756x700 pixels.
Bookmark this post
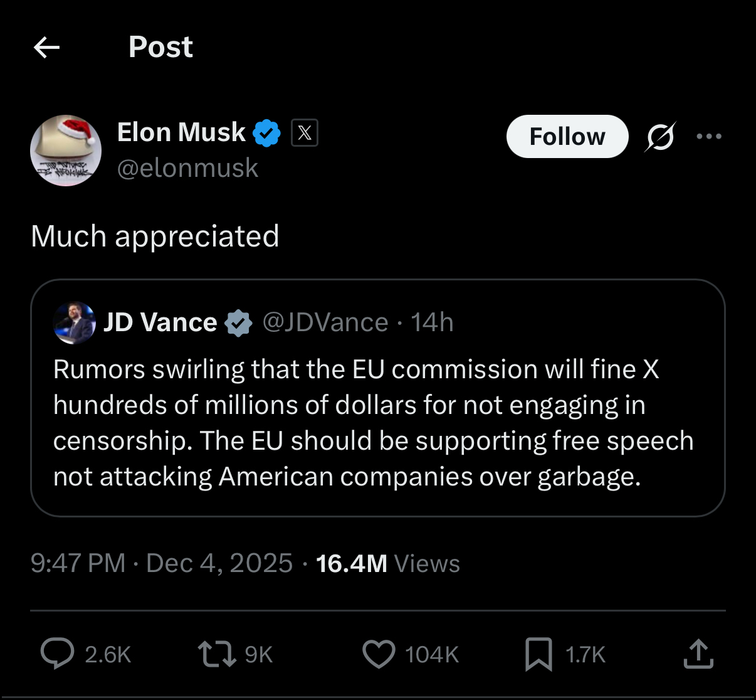click(538, 654)
